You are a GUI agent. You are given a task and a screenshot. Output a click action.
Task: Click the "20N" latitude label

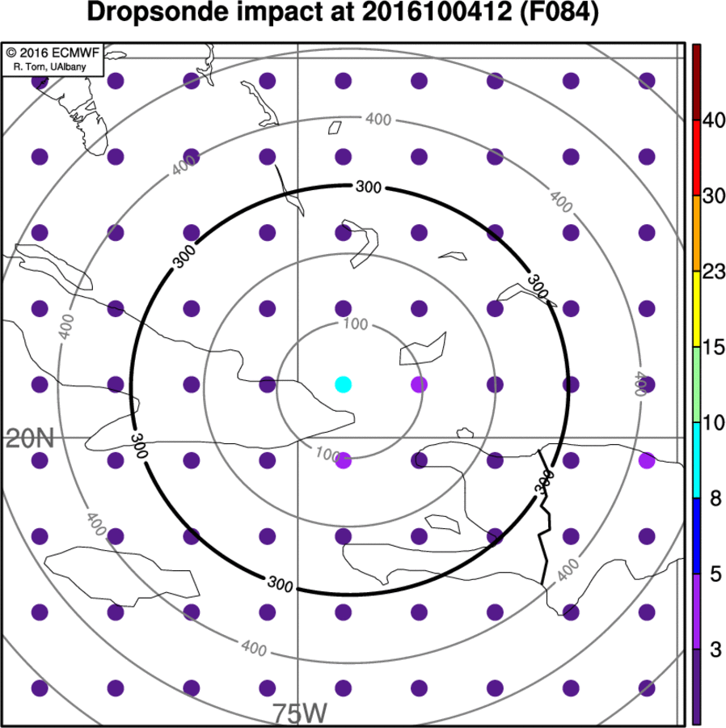(30, 438)
